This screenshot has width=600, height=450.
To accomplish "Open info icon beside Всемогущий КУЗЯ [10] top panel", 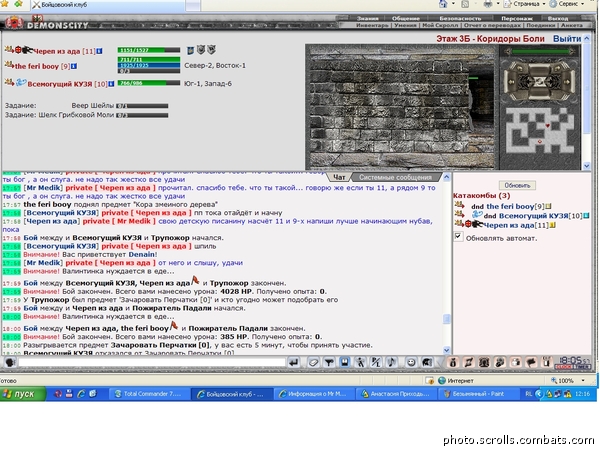I will [x=111, y=84].
